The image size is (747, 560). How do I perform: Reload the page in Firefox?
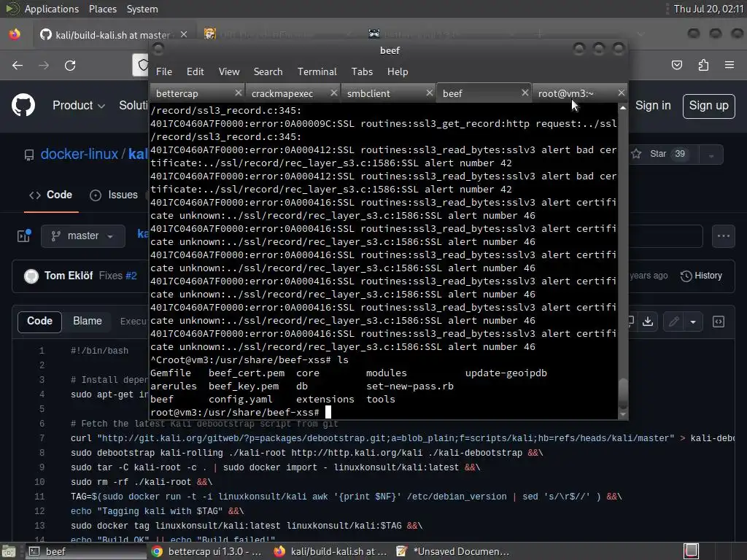(x=70, y=65)
